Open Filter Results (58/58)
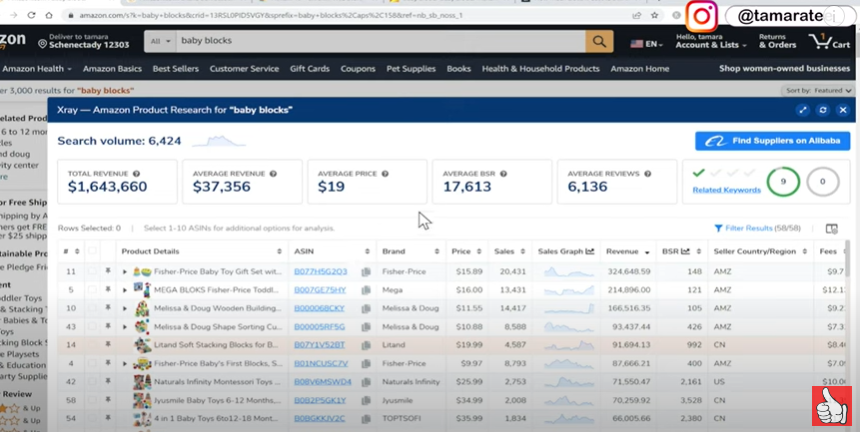Screen dimensions: 860x432 coord(757,228)
